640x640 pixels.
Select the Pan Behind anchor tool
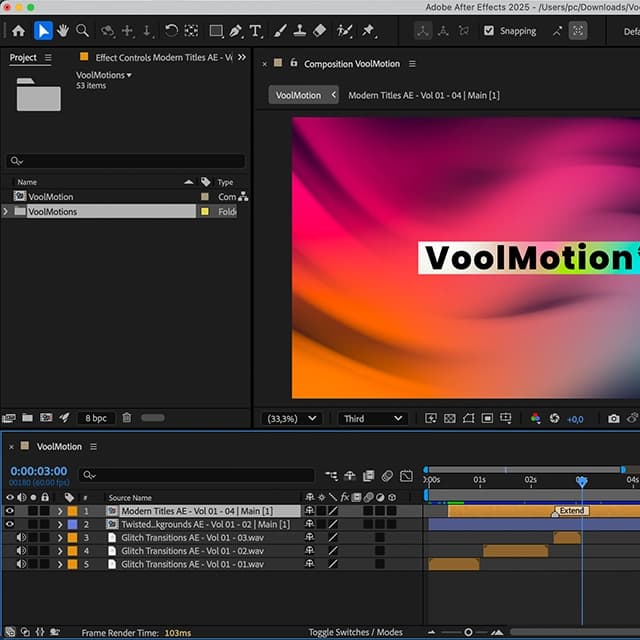(x=191, y=31)
